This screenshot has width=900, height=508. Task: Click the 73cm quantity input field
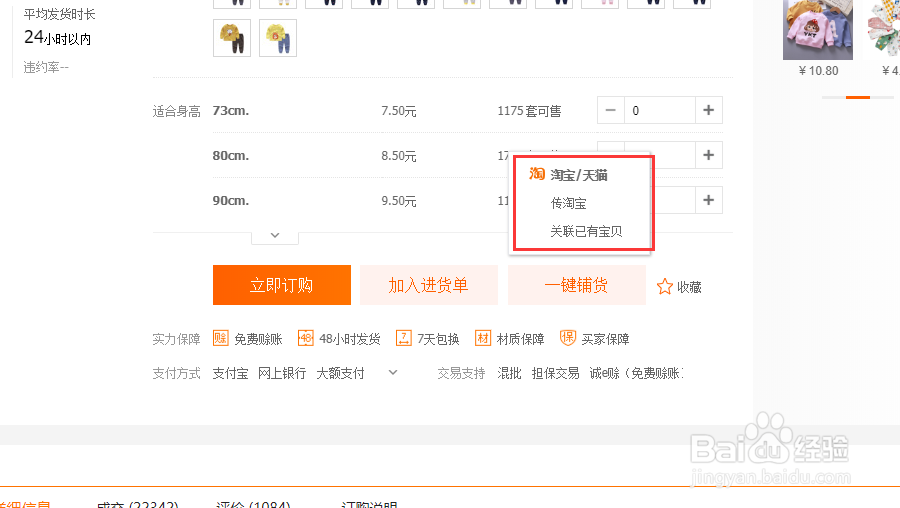click(x=660, y=110)
